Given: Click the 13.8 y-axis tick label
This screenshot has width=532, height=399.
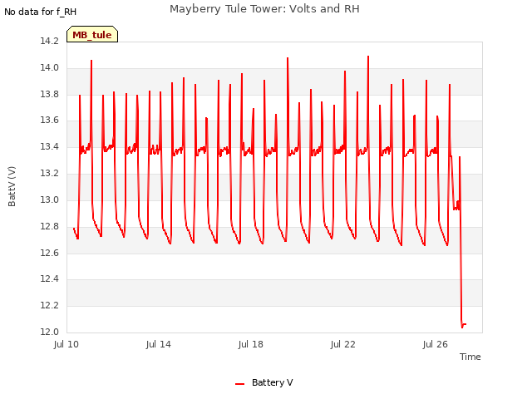Looking at the screenshot, I should [50, 94].
